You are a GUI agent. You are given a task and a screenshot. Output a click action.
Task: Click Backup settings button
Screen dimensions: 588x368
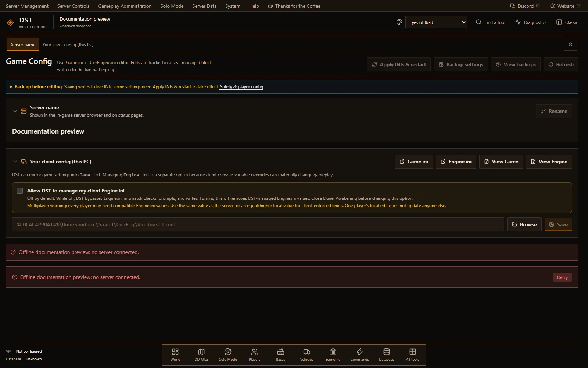pyautogui.click(x=461, y=64)
